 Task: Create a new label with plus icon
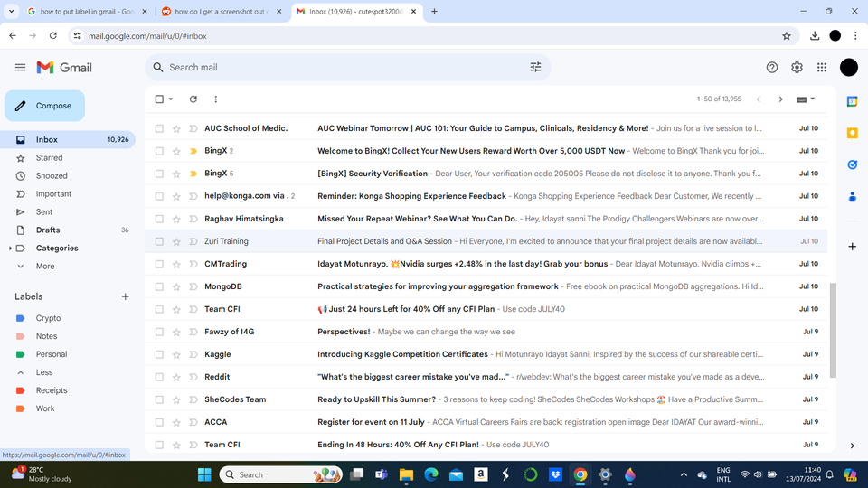125,296
